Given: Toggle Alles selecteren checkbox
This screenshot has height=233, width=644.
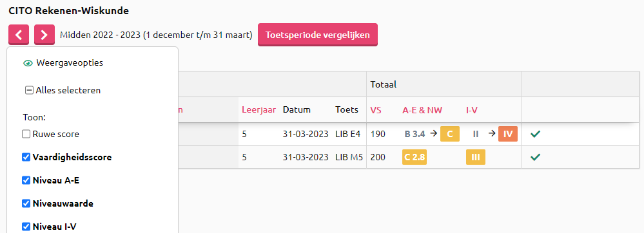Looking at the screenshot, I should coord(29,90).
